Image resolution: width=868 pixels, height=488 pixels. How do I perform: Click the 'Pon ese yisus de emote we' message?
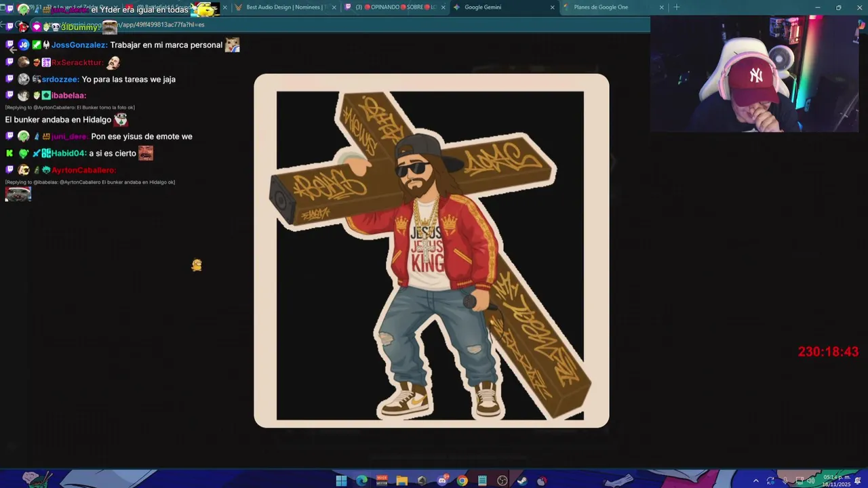click(142, 136)
